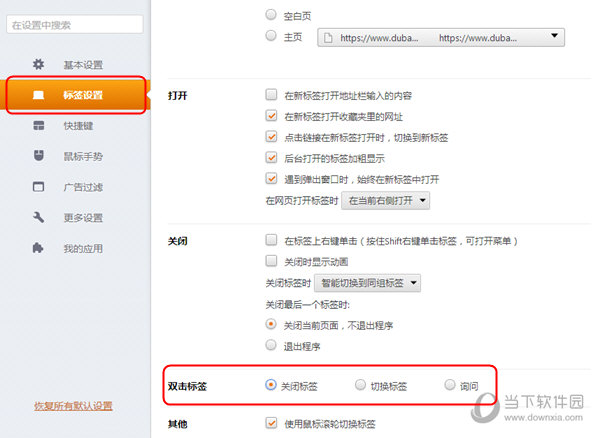Image resolution: width=600 pixels, height=438 pixels.
Task: Click the 鼠标手势 mouse icon
Action: coord(38,156)
